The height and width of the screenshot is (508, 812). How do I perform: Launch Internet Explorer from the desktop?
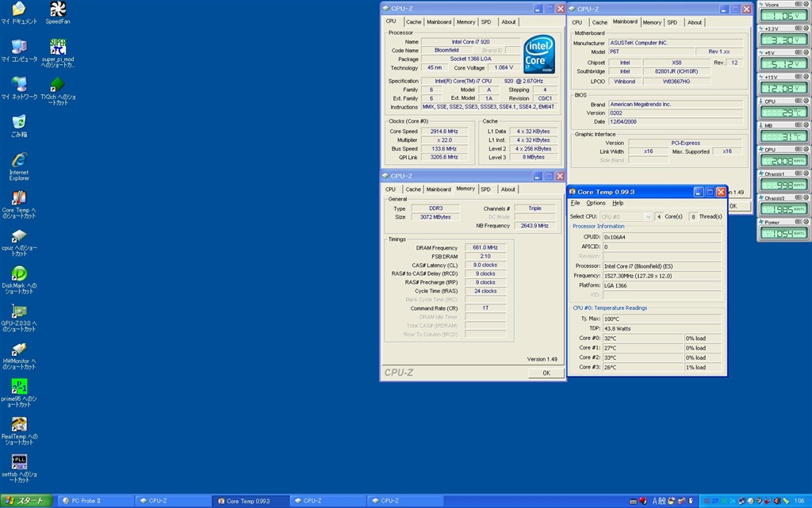(19, 160)
